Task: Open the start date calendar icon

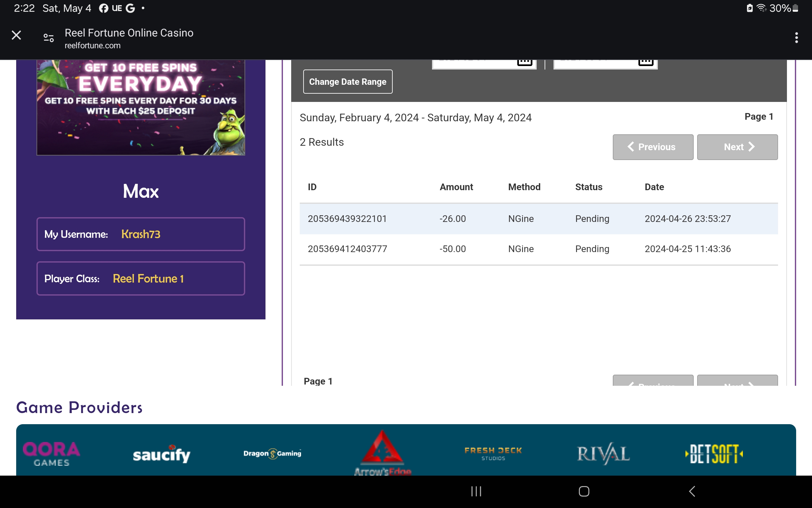Action: pos(524,63)
